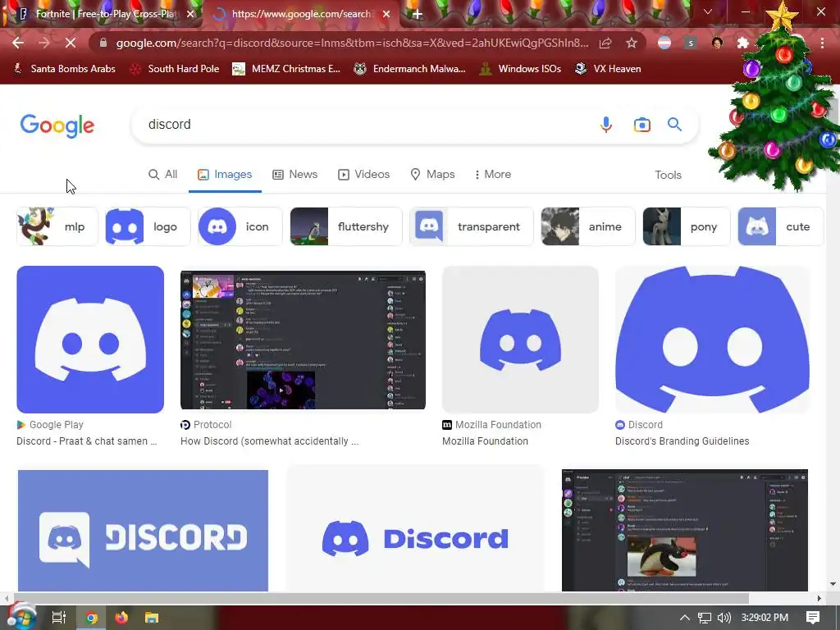This screenshot has height=630, width=840.
Task: Open the new tab plus button
Action: [418, 14]
